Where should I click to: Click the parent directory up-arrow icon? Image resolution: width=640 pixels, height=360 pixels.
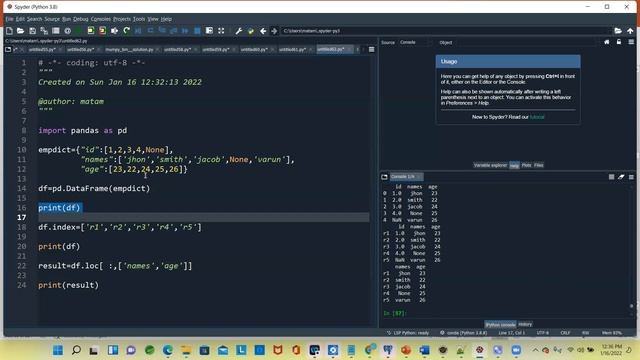click(x=630, y=31)
